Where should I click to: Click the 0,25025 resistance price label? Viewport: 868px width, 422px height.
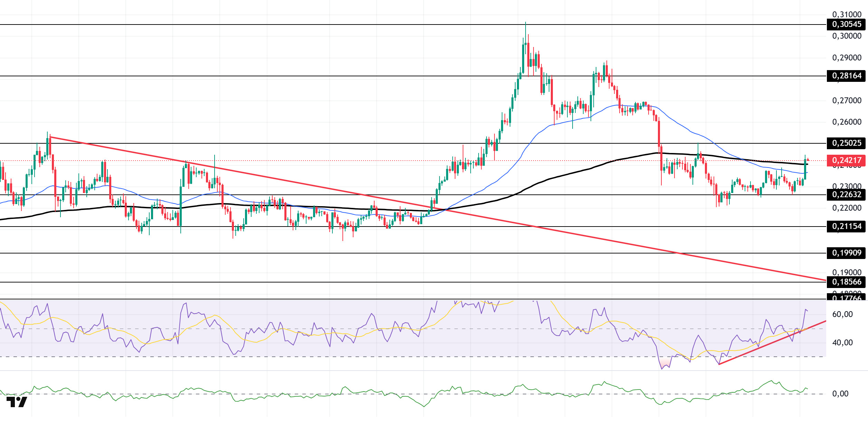(846, 143)
